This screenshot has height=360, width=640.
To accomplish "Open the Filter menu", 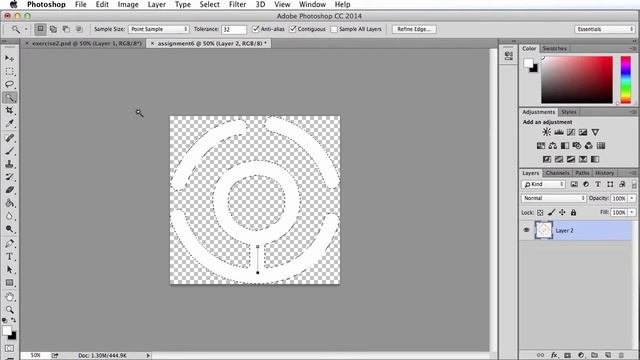I will click(237, 4).
